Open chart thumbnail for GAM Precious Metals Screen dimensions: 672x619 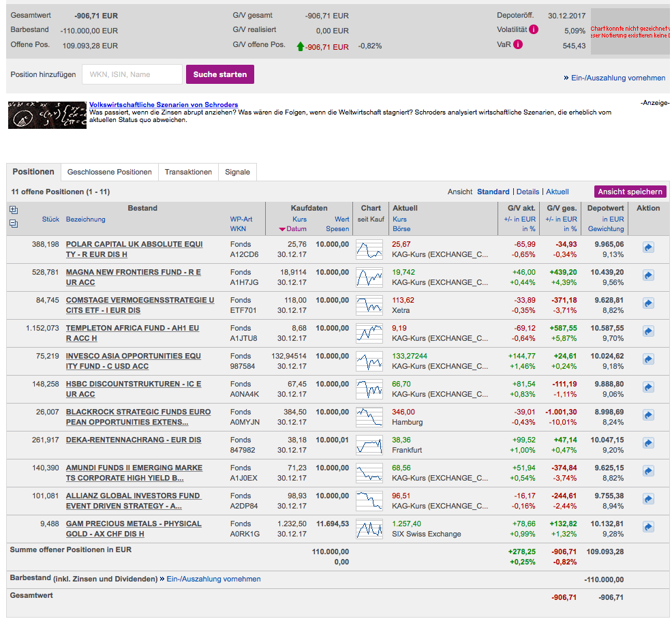pos(369,528)
